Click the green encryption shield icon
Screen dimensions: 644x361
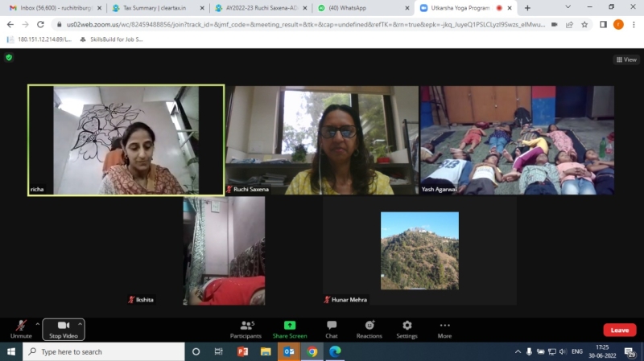pos(9,58)
